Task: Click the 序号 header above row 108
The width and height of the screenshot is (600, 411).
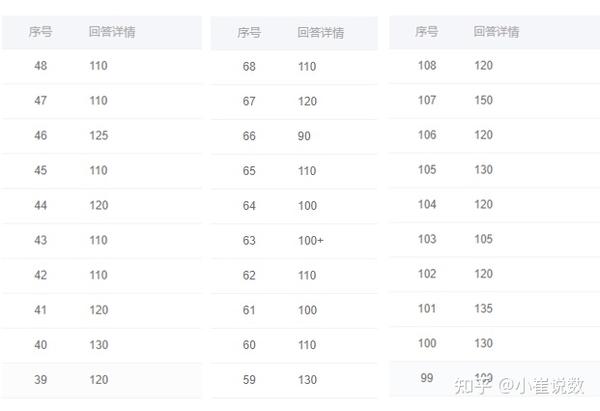Action: [x=427, y=31]
